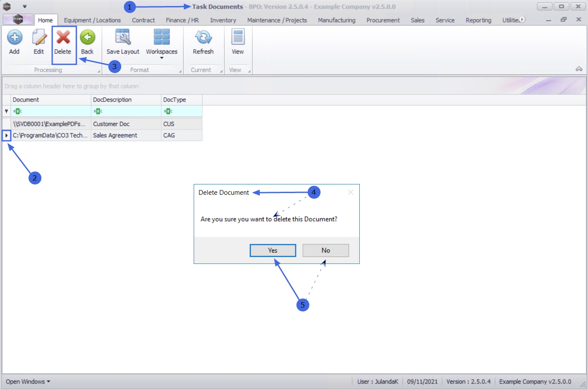Viewport: 588px width, 390px height.
Task: Open the Maintenance / Projects tab
Action: 277,20
